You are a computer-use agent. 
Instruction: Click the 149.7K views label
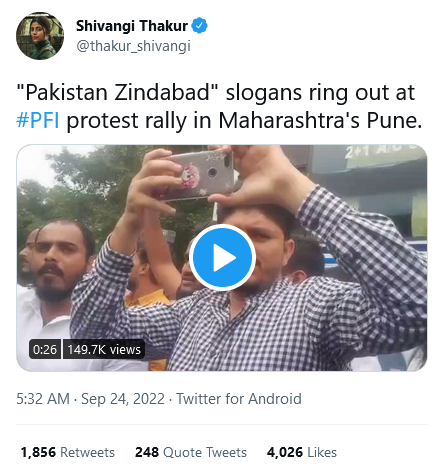pyautogui.click(x=104, y=349)
